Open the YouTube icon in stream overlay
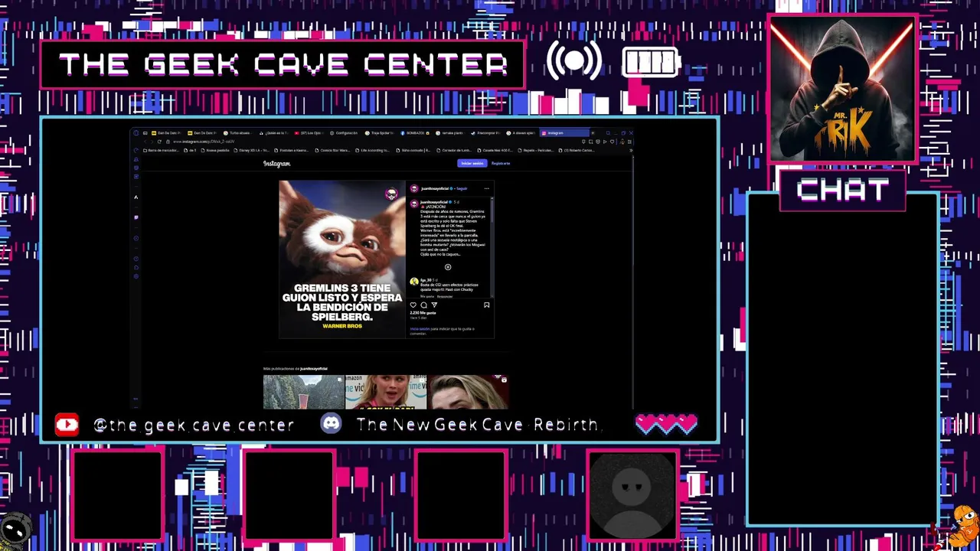980x551 pixels. click(67, 425)
